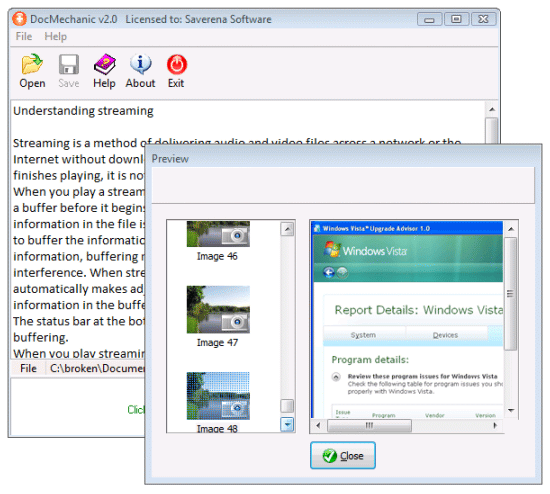Click the Image 47 caption label

click(217, 342)
